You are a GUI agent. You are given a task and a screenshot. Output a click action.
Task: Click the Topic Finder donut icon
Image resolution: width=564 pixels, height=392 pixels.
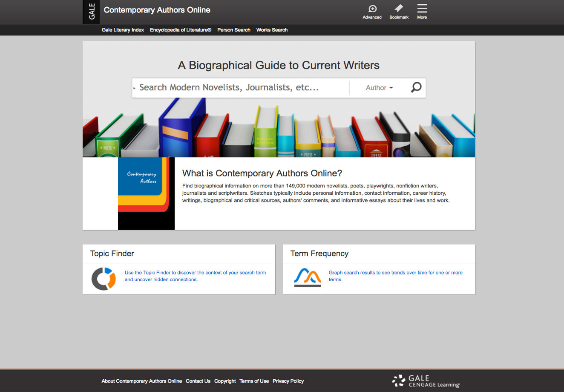104,279
